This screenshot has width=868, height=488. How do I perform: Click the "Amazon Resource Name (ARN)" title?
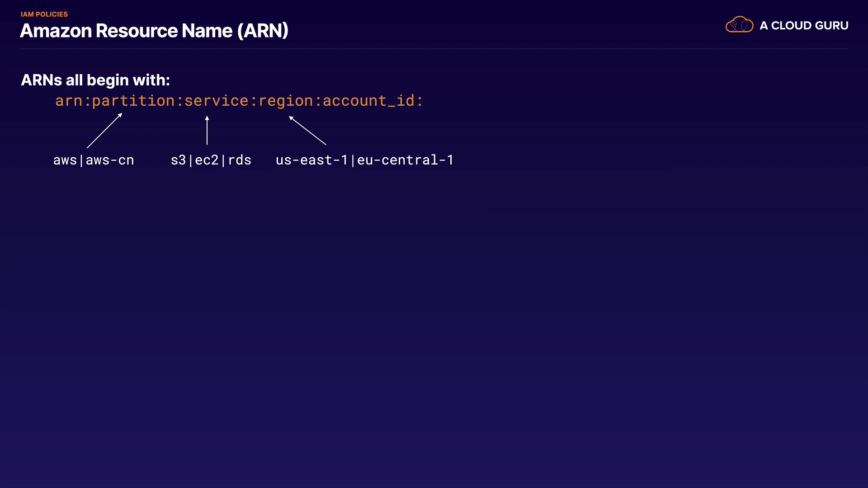pyautogui.click(x=154, y=31)
